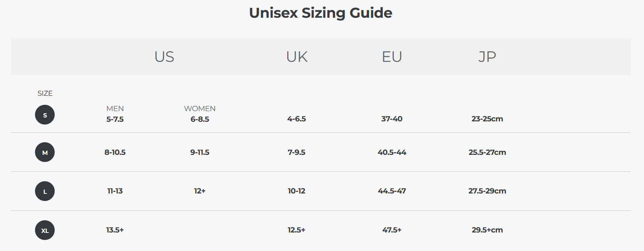Viewport: 644px width, 251px height.
Task: Click the WOMEN column label
Action: pyautogui.click(x=200, y=108)
